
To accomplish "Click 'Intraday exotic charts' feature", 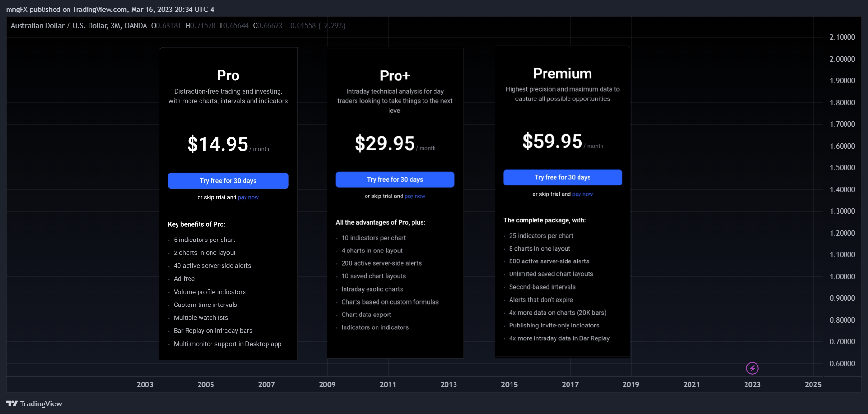I will click(372, 289).
